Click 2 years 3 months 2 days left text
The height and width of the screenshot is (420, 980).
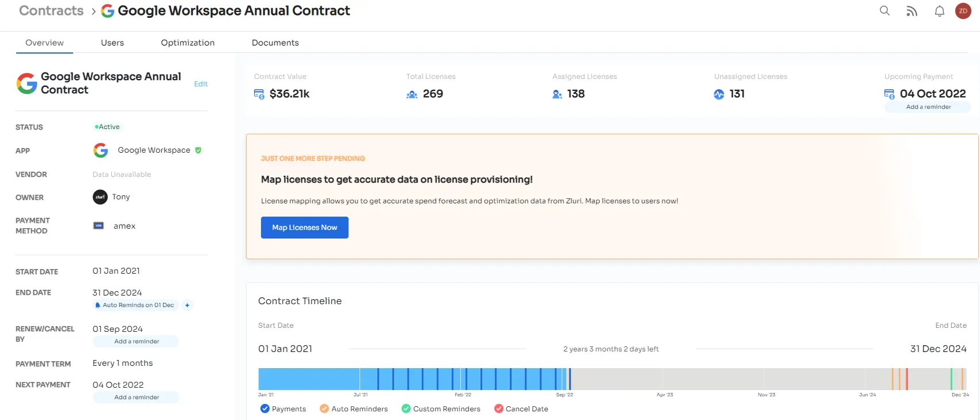611,349
